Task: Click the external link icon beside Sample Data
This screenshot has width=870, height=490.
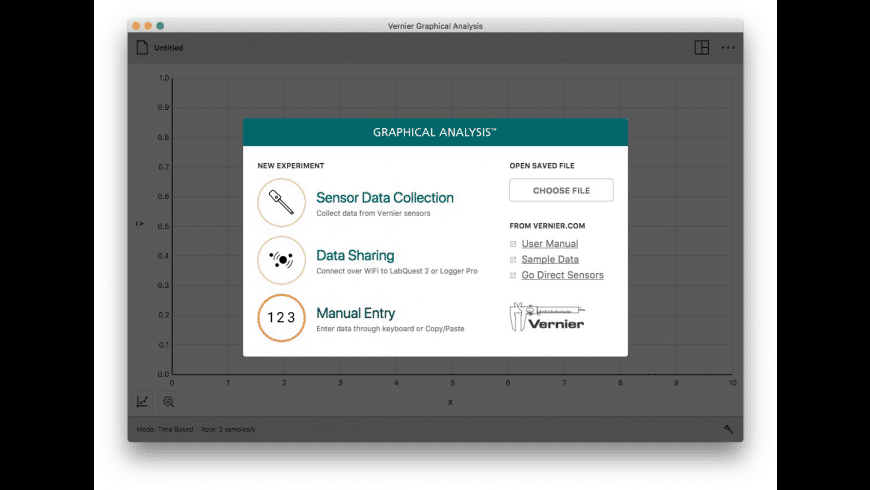Action: click(x=513, y=260)
